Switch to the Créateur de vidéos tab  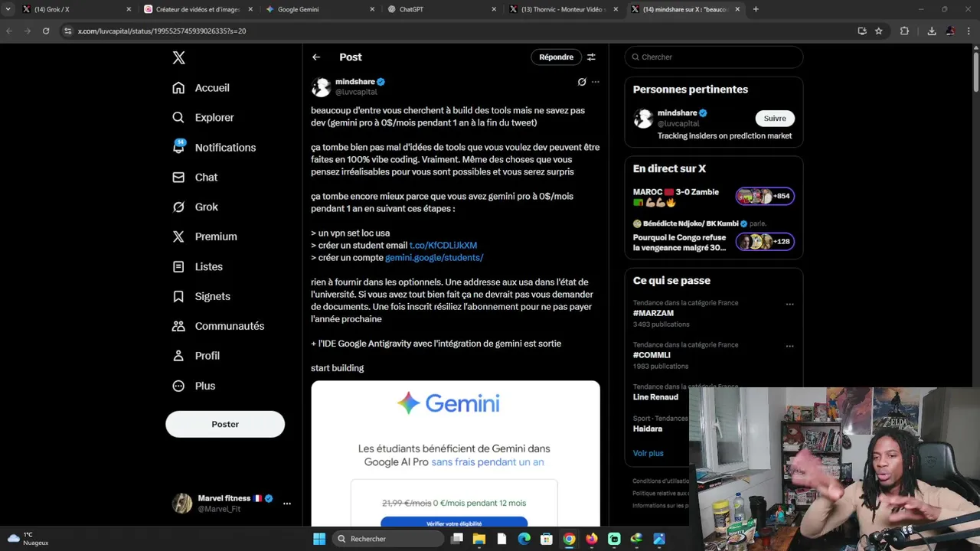coord(198,9)
